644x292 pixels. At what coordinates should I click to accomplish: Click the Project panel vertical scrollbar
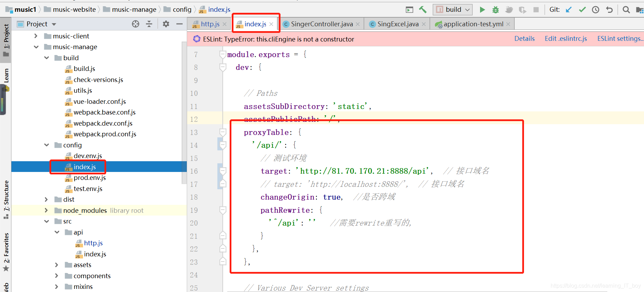[184, 112]
